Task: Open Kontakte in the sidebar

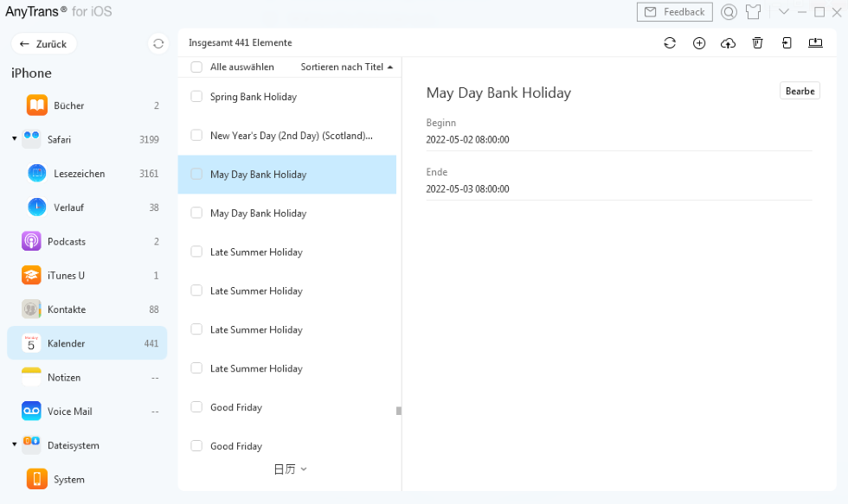Action: pos(67,309)
